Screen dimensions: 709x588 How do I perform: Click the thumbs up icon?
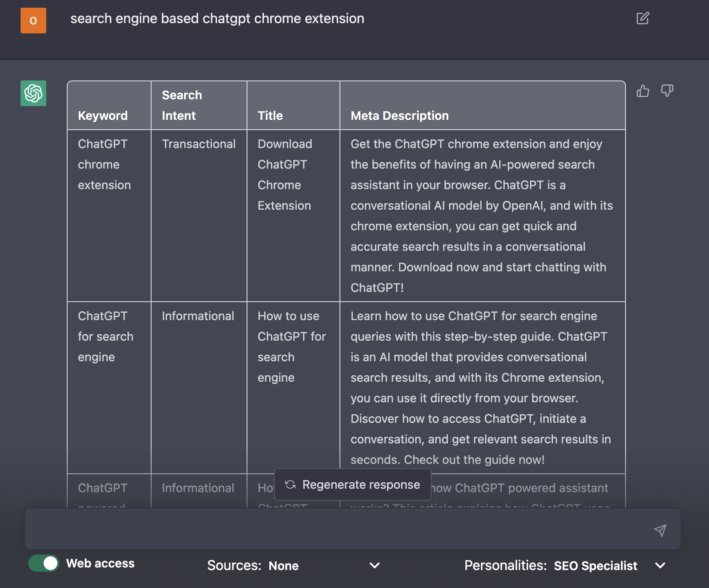tap(643, 91)
